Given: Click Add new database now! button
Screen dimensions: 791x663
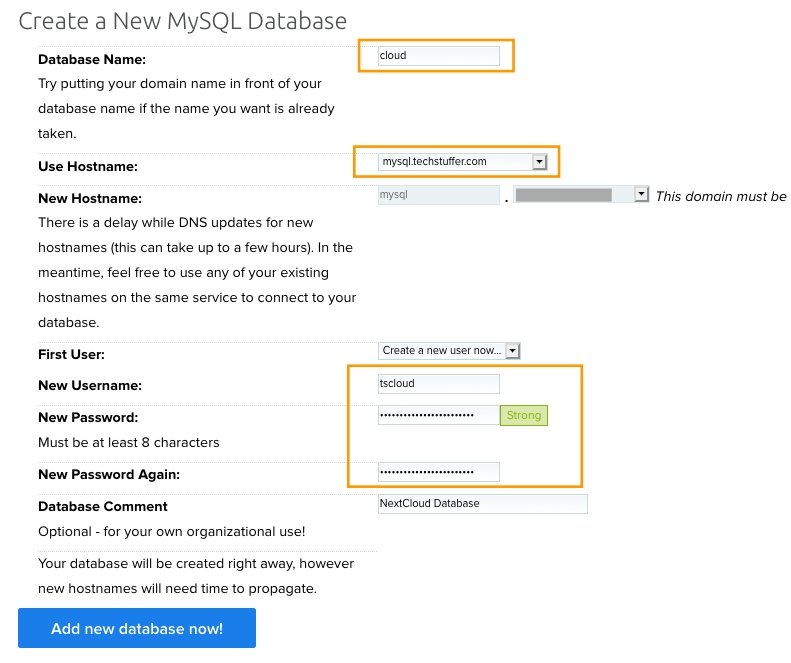Looking at the screenshot, I should (137, 628).
